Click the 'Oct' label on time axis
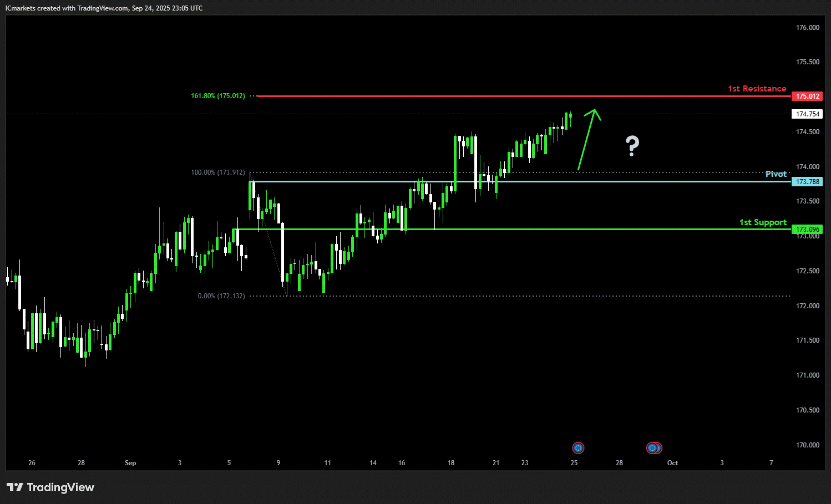The height and width of the screenshot is (504, 831). (672, 463)
